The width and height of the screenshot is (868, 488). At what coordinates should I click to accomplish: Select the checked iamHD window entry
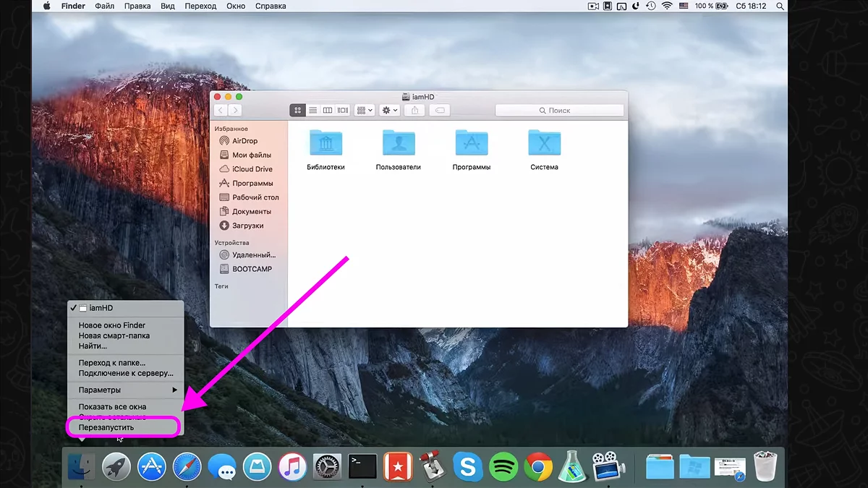(101, 308)
